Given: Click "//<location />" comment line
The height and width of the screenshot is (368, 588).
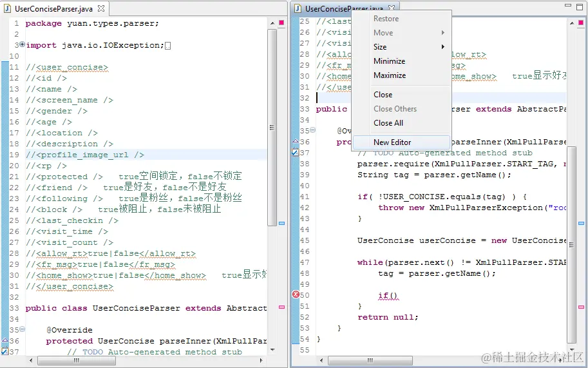Looking at the screenshot, I should [x=61, y=133].
